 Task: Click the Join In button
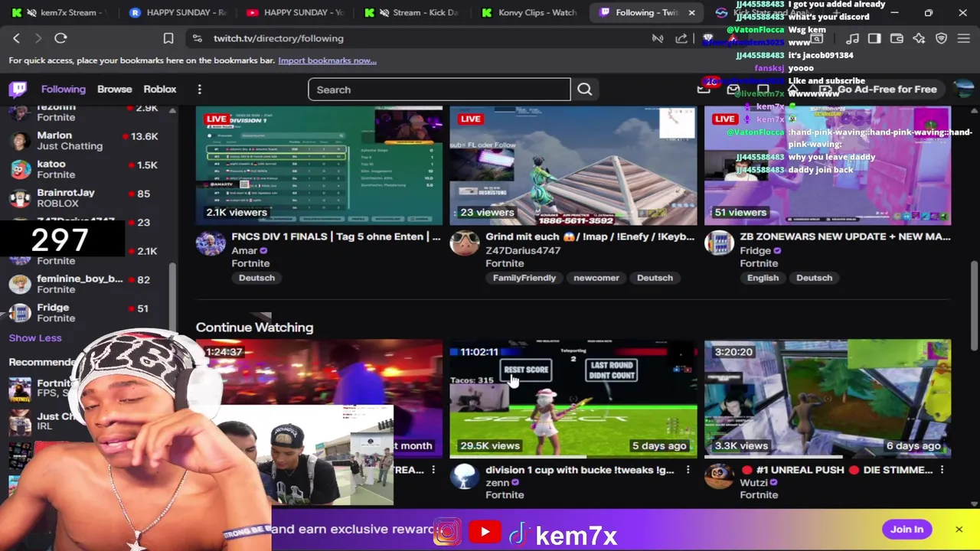[906, 530]
